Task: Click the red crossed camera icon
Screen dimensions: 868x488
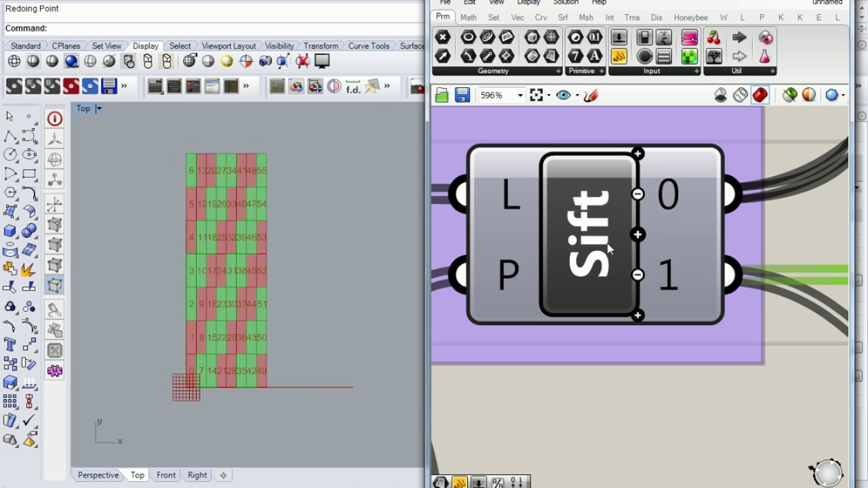Action: click(x=303, y=62)
